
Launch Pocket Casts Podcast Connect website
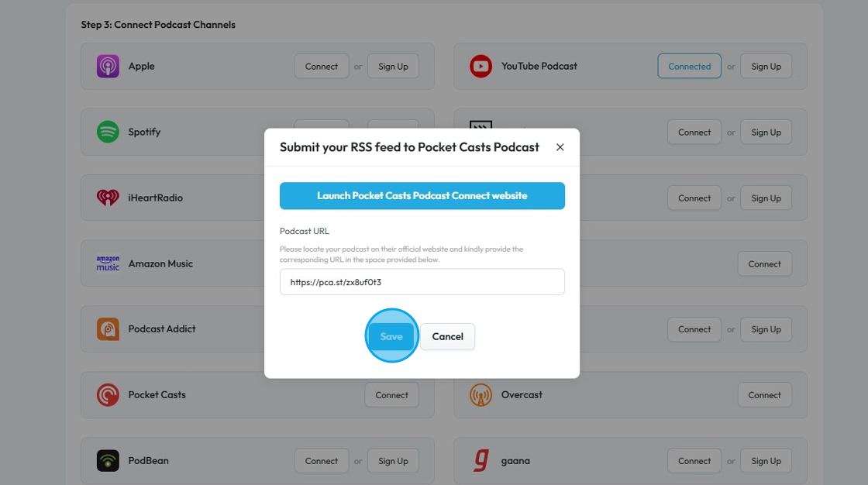[422, 196]
